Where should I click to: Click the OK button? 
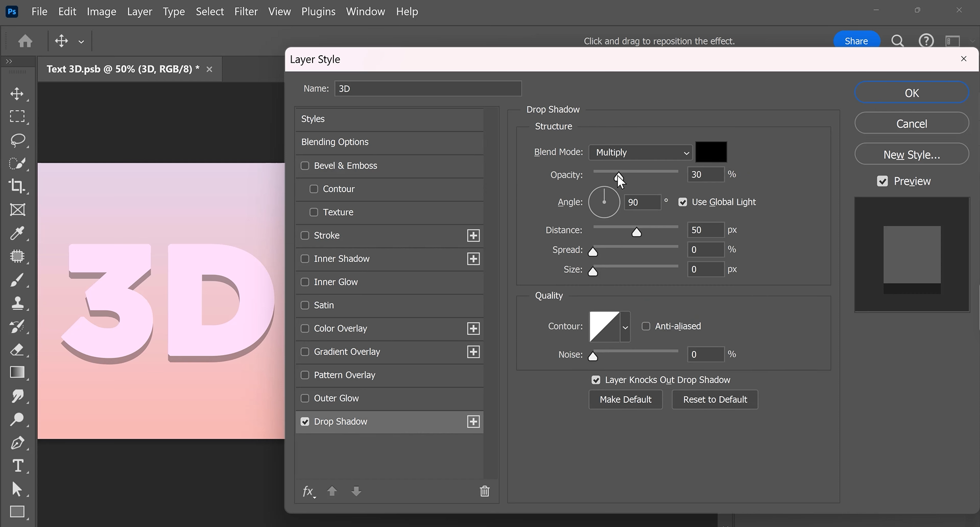(x=912, y=93)
